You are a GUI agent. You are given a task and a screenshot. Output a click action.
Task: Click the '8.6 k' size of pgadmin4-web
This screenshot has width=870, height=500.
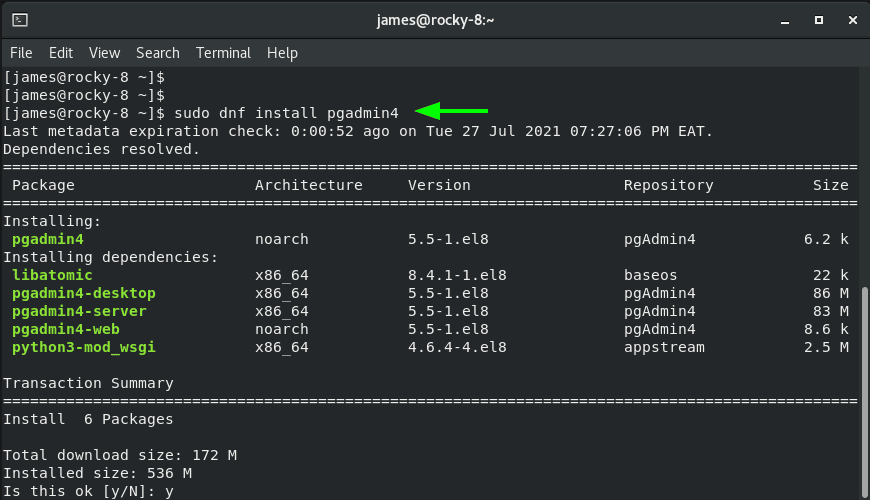click(826, 329)
